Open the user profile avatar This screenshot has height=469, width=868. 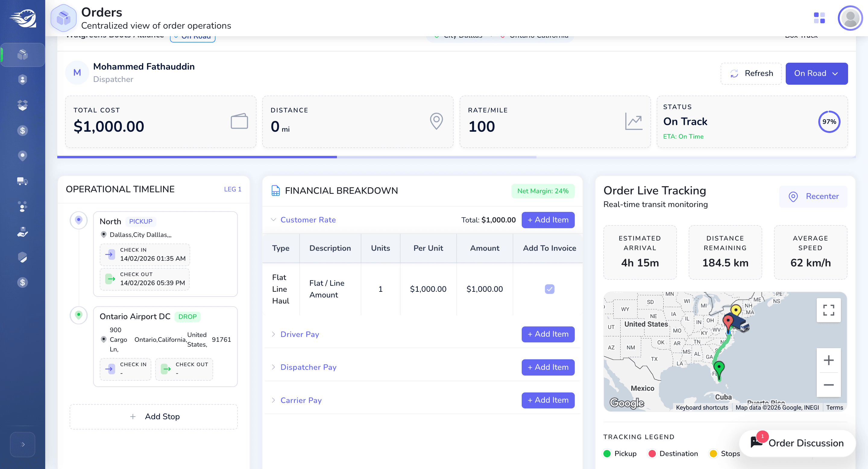click(850, 18)
